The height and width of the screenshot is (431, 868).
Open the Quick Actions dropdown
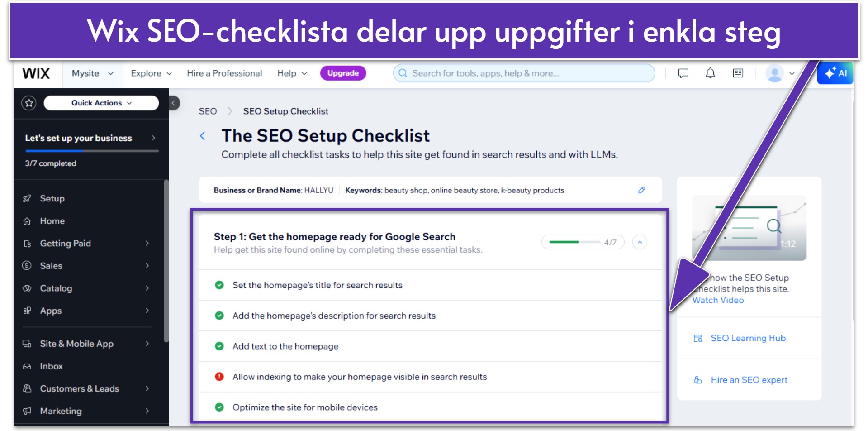[101, 103]
